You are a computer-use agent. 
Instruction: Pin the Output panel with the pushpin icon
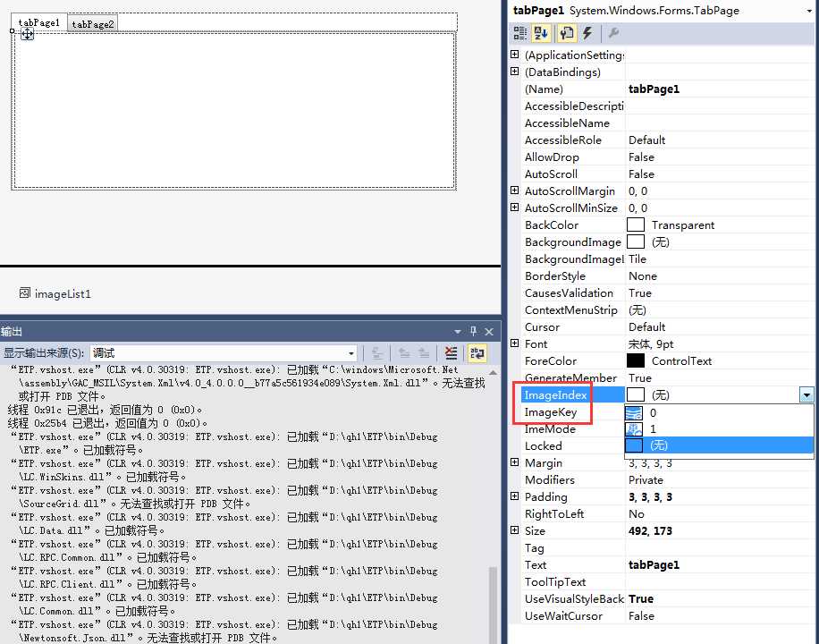[x=473, y=331]
